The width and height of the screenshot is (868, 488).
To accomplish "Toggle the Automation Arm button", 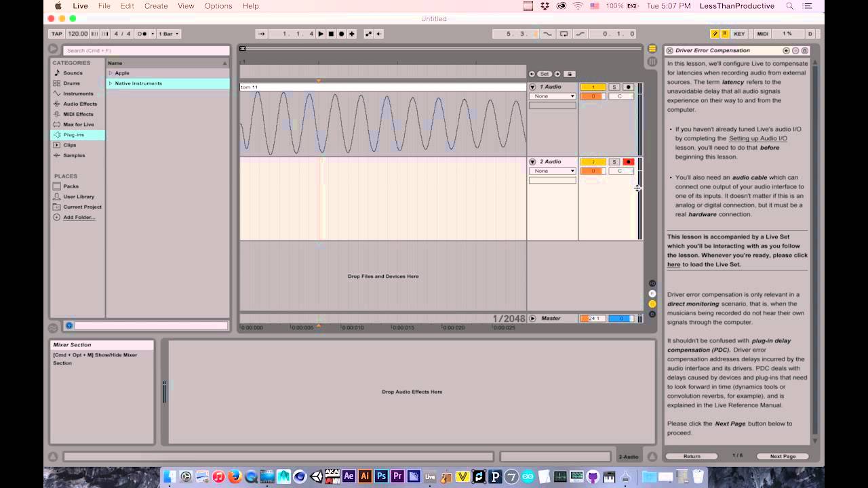I will 369,34.
